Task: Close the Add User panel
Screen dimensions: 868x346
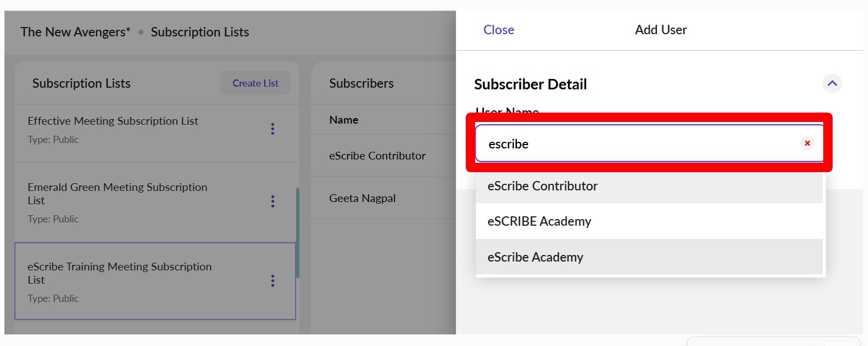Action: tap(498, 30)
